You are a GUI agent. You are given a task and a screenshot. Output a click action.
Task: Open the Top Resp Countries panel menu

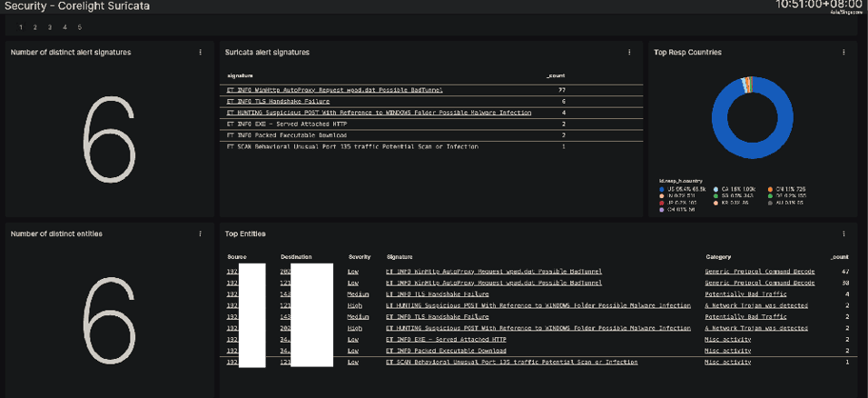pyautogui.click(x=843, y=53)
